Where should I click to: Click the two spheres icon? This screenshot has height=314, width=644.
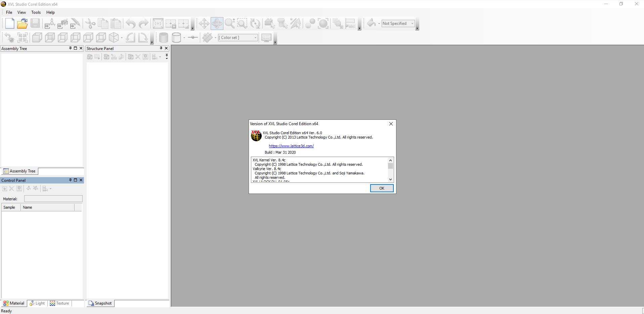click(x=310, y=23)
